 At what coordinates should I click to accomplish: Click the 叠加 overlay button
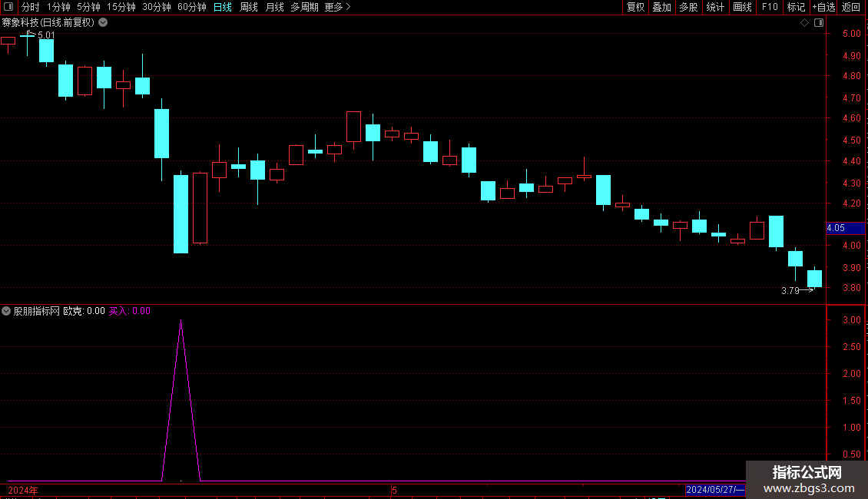662,7
